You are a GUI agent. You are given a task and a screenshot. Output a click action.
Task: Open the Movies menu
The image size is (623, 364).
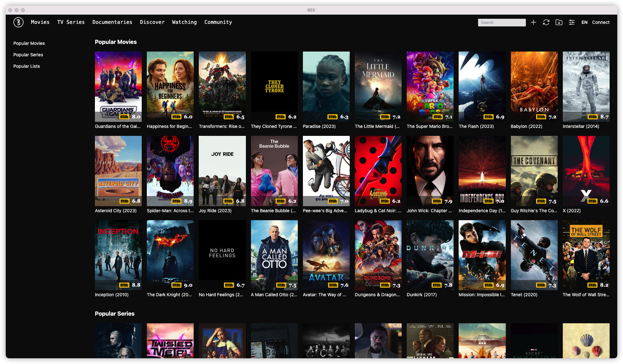click(40, 22)
